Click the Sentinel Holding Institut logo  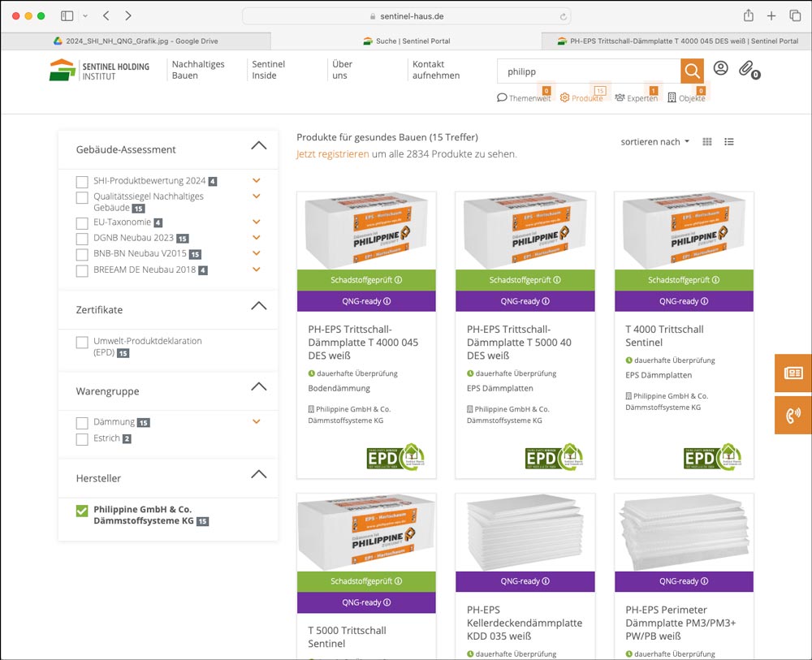(99, 71)
